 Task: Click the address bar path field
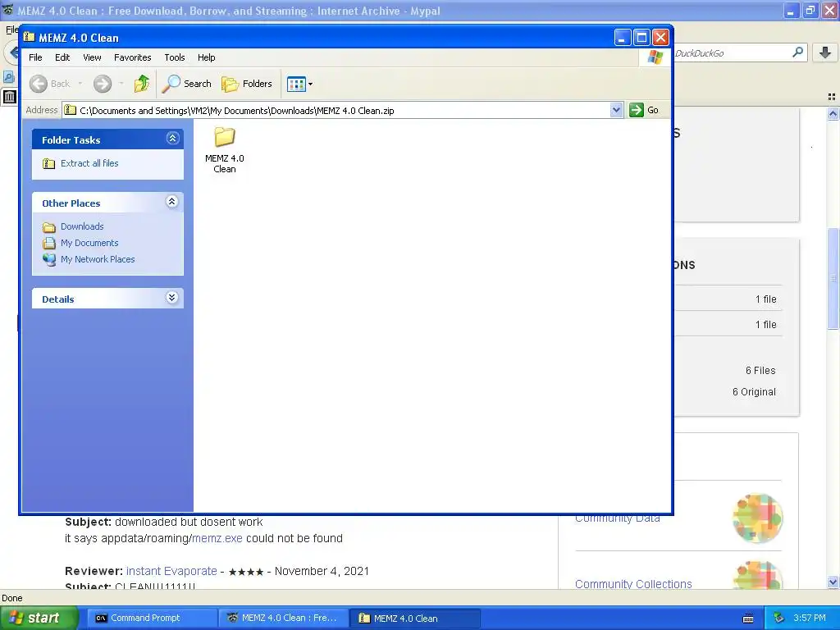tap(343, 111)
